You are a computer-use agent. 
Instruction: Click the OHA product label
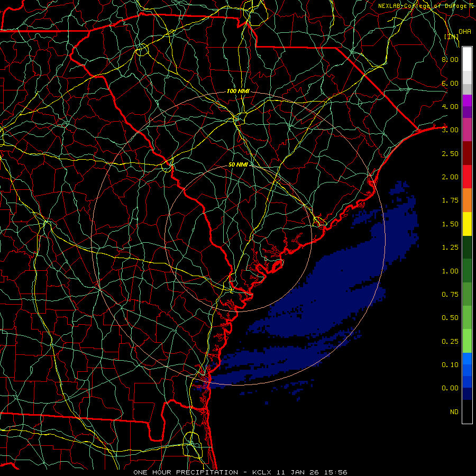coord(465,32)
